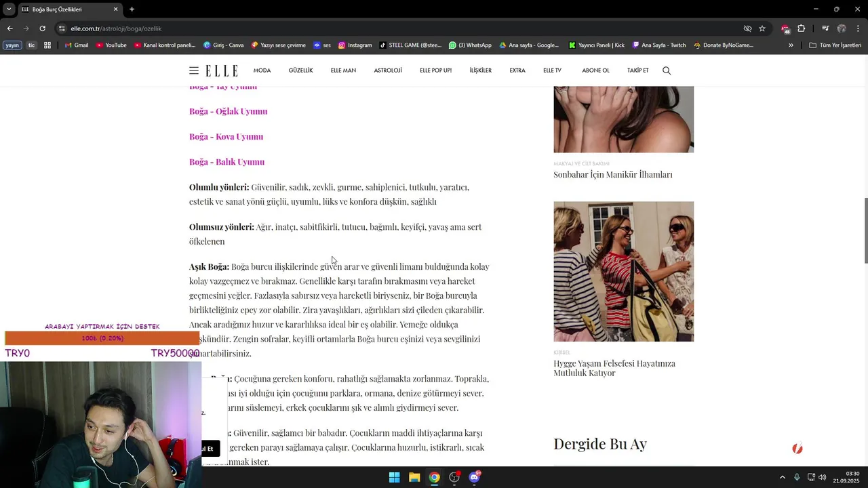Open a new browser tab
The image size is (868, 488).
click(x=132, y=9)
